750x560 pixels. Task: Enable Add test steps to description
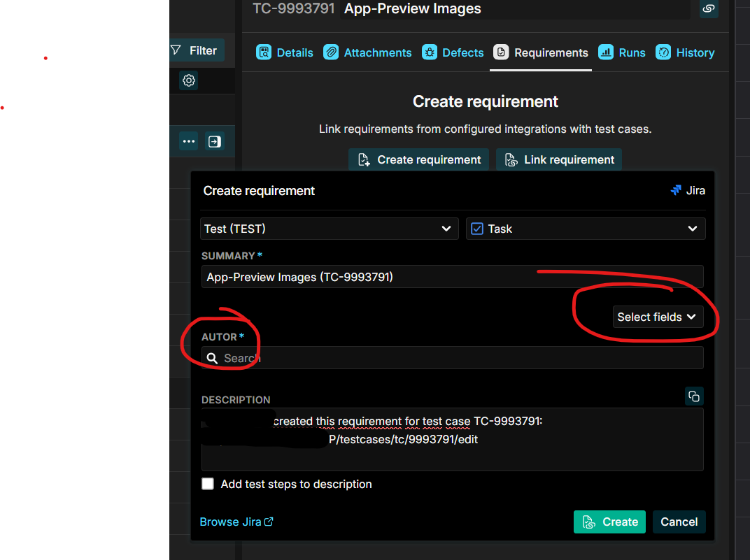(x=208, y=484)
